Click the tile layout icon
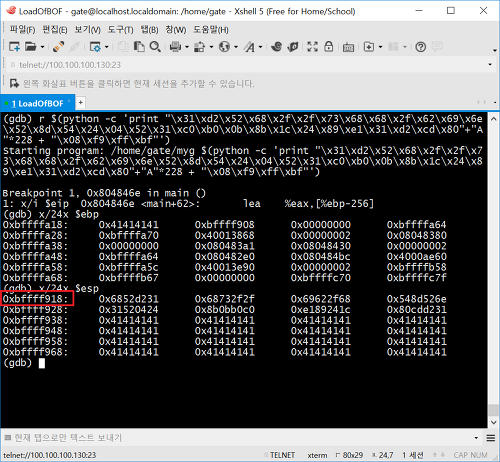Viewport: 500px width, 462px height. coord(393,47)
